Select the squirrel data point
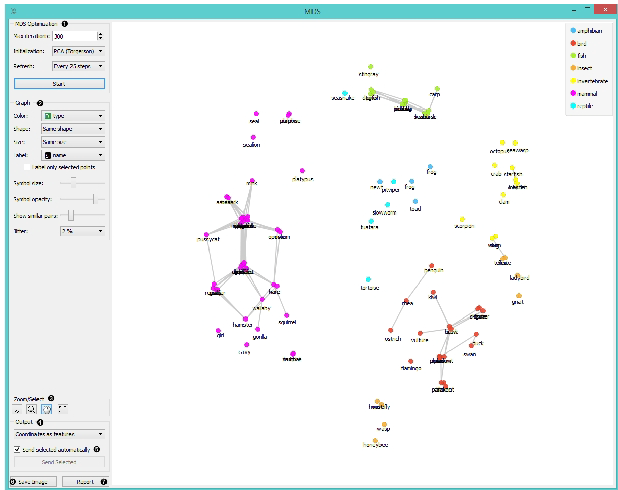 (x=287, y=315)
